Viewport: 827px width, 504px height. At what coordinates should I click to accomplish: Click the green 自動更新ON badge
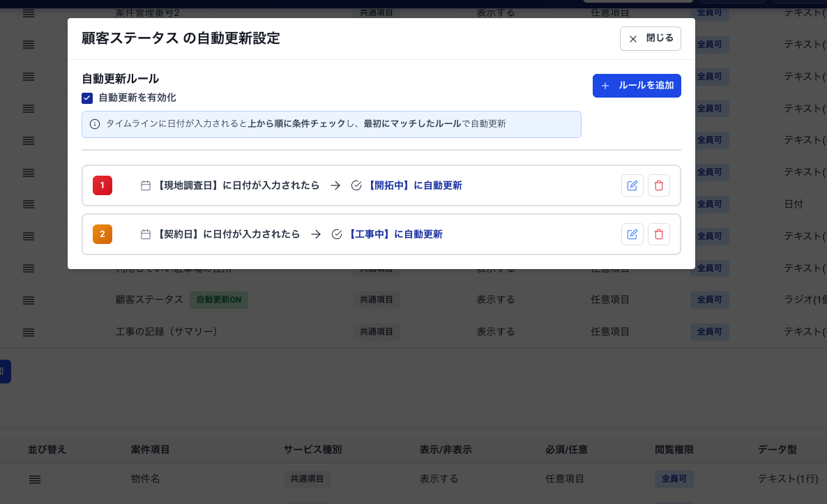pos(218,300)
